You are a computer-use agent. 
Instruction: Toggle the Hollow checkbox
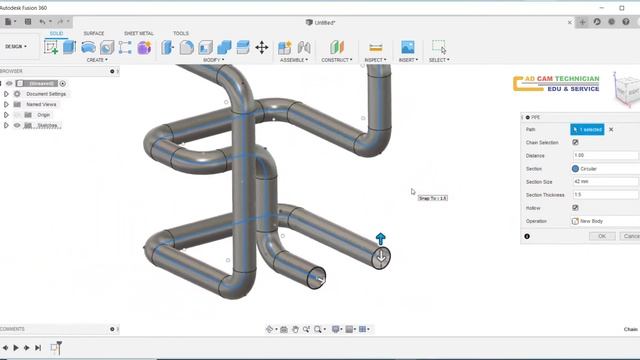coord(575,208)
